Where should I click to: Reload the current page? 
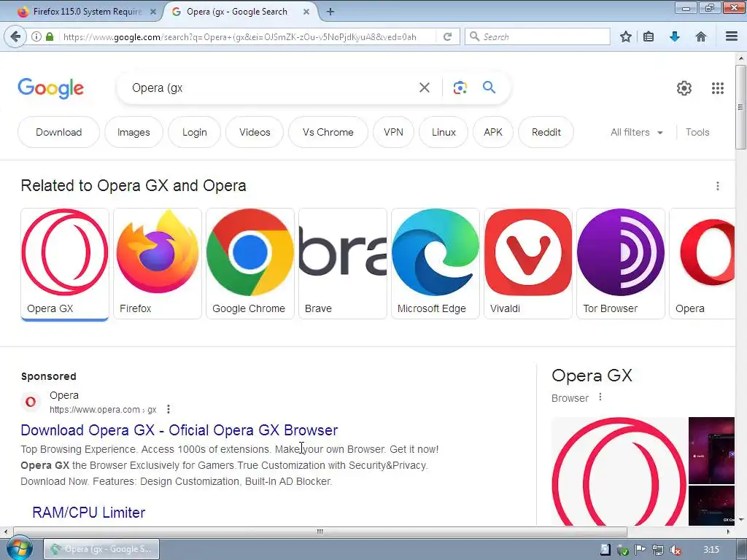tap(447, 36)
